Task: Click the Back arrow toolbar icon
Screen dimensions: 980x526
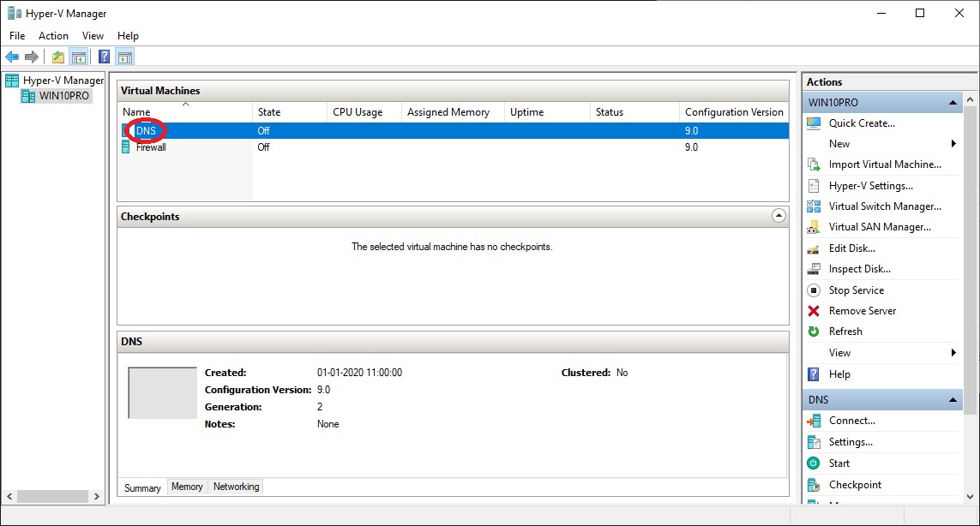Action: click(x=12, y=57)
